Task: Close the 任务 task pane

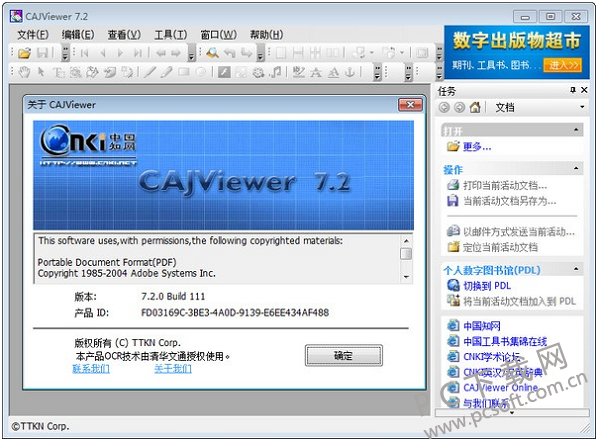Action: tap(584, 90)
